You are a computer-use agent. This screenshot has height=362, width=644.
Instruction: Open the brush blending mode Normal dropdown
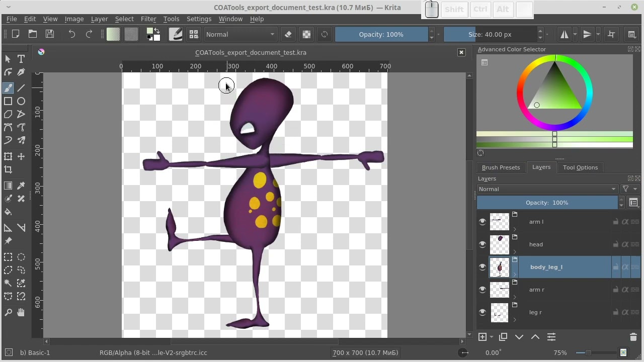pos(240,34)
